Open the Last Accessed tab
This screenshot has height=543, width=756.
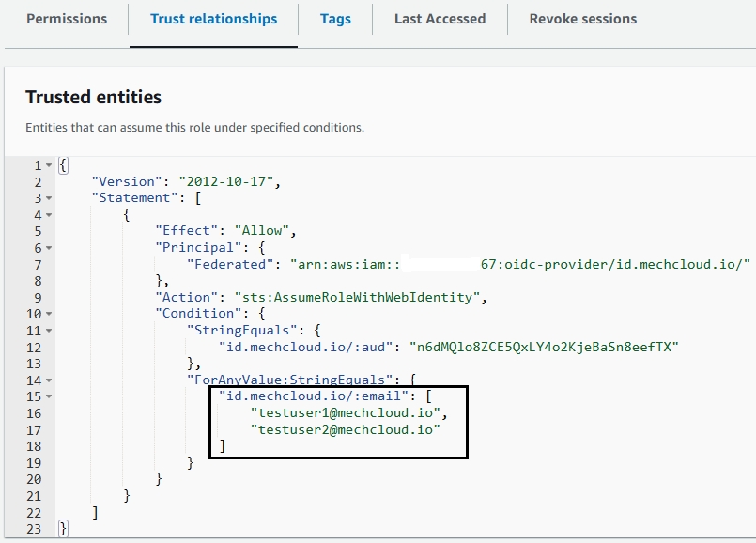pos(440,19)
